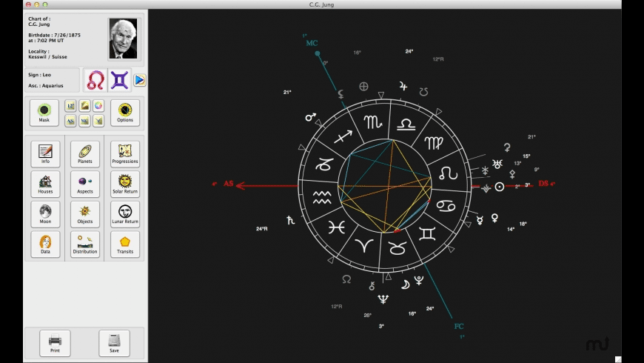Click the FC label on the chart
Viewport: 644px width, 363px height.
tap(459, 326)
